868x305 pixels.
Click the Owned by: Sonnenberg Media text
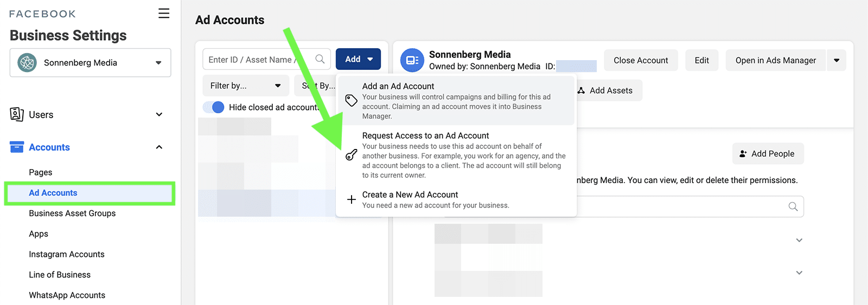484,66
